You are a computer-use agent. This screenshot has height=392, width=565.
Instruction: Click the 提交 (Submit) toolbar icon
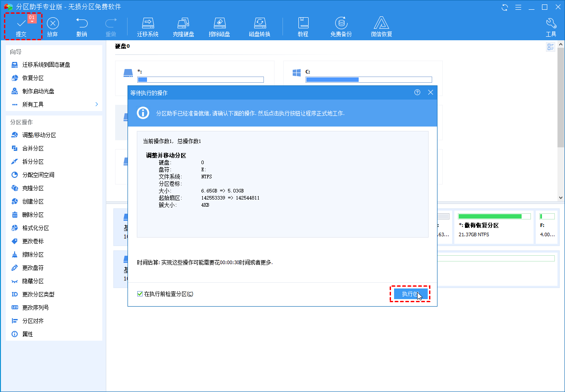[x=21, y=27]
